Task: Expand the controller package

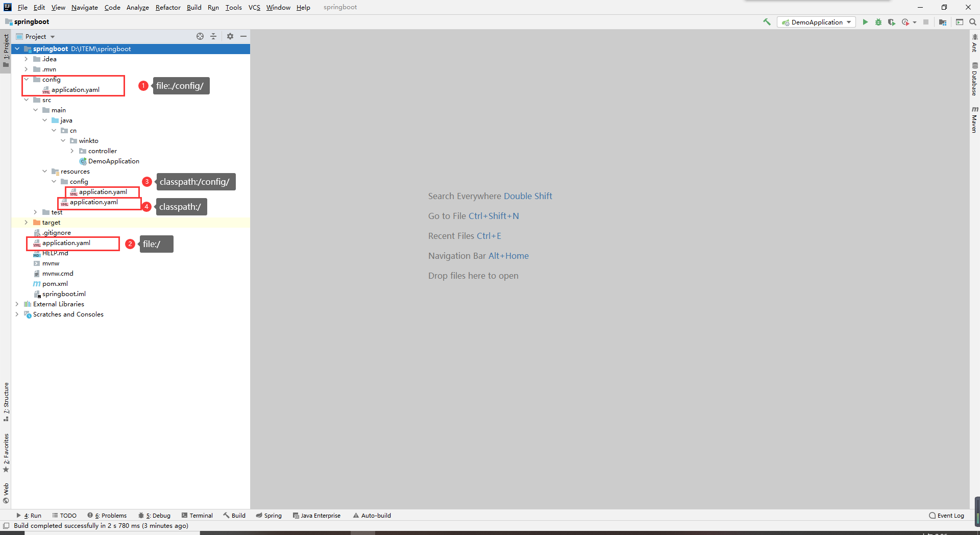Action: 72,151
